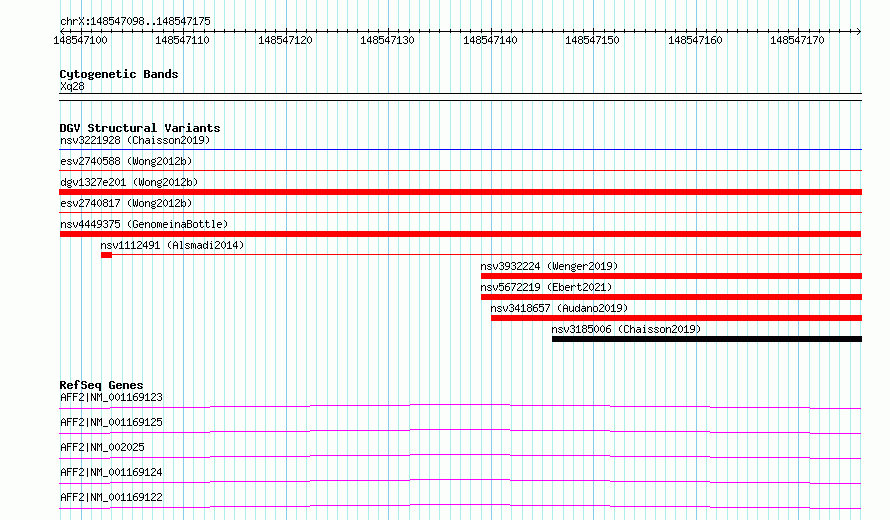Click ruler coordinate 148547100
The image size is (890, 520).
click(80, 40)
